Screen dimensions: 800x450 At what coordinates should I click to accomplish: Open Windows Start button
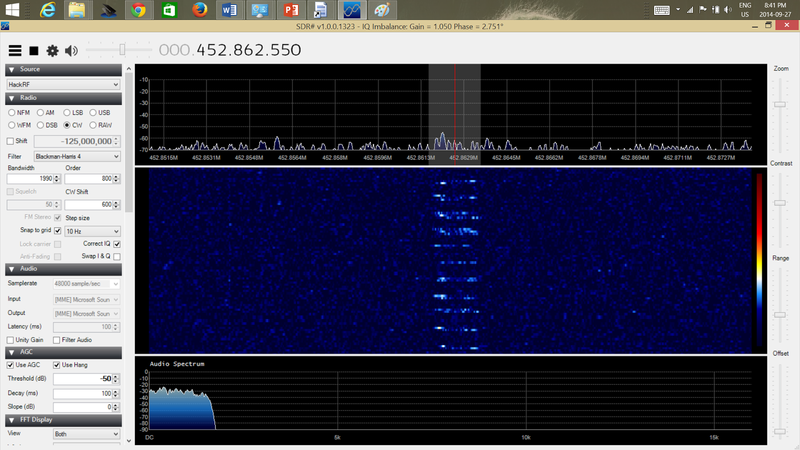coord(12,10)
